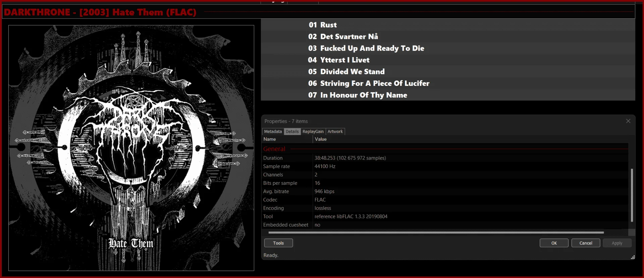This screenshot has width=644, height=278.
Task: Click the 44100 Hz value
Action: (325, 166)
